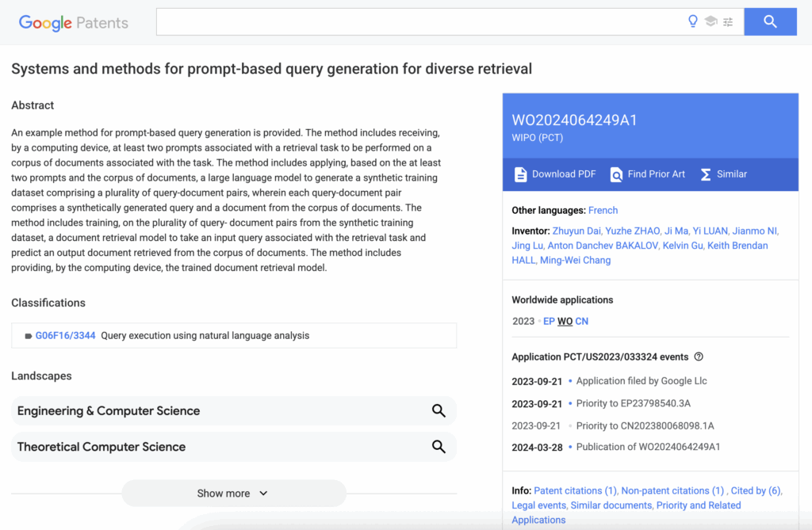Click the Find Prior Art icon
The height and width of the screenshot is (530, 812).
(616, 174)
